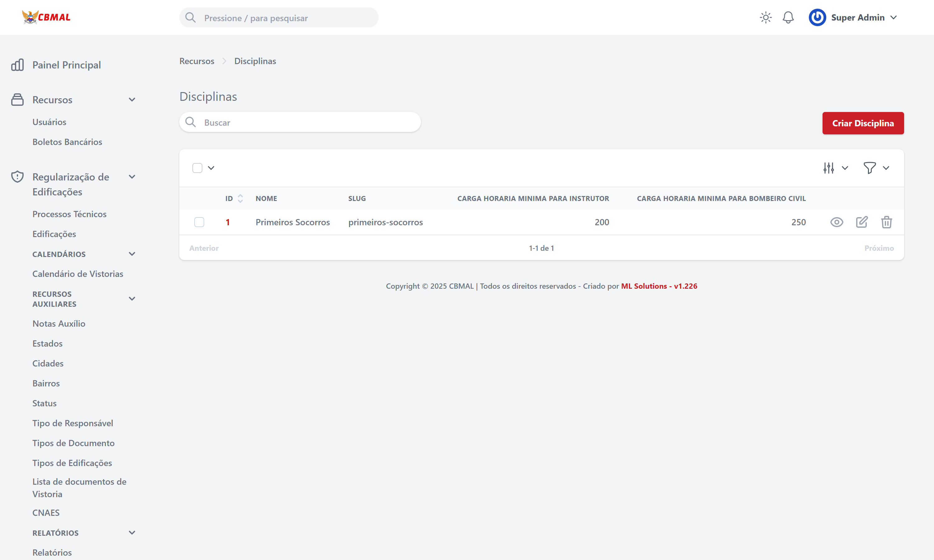The width and height of the screenshot is (934, 560).
Task: Open the notifications bell
Action: point(788,17)
